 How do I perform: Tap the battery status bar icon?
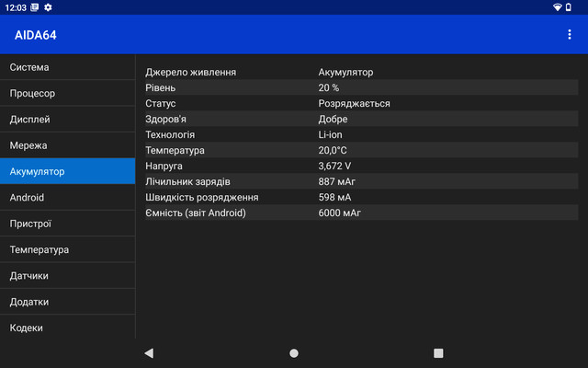[x=569, y=7]
